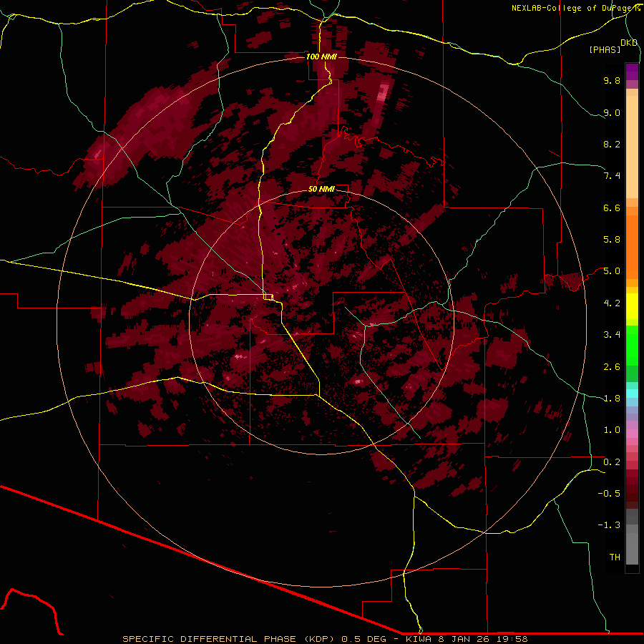
Task: Click the 7.4 value on the scale
Action: (612, 176)
